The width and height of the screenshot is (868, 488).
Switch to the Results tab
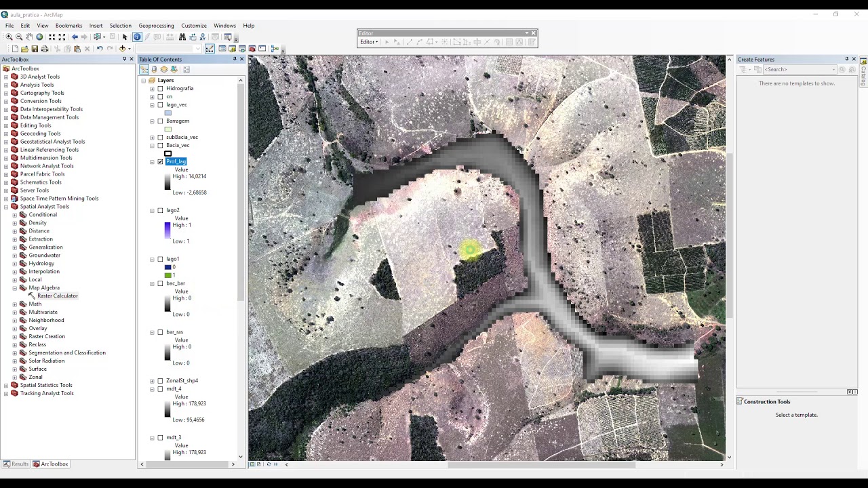[x=16, y=464]
